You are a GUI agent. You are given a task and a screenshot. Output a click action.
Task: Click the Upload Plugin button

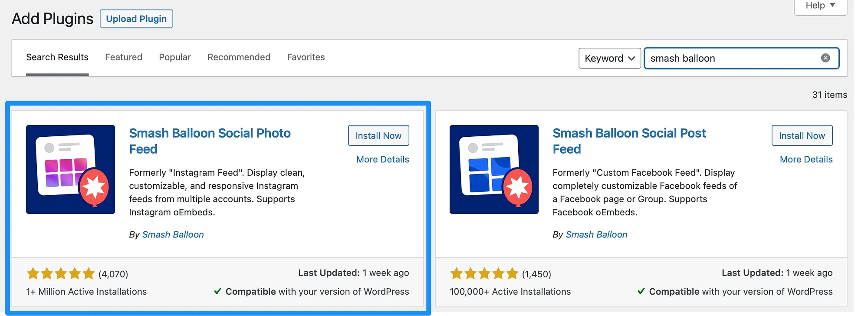136,19
